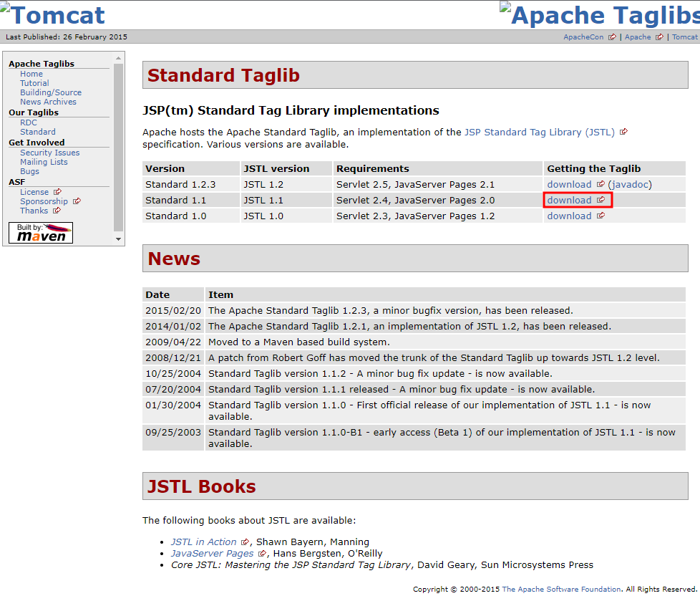This screenshot has height=606, width=700.
Task: Click 'Servlet 2.5, JavaServer Pages 2.1' cell
Action: pyautogui.click(x=438, y=185)
